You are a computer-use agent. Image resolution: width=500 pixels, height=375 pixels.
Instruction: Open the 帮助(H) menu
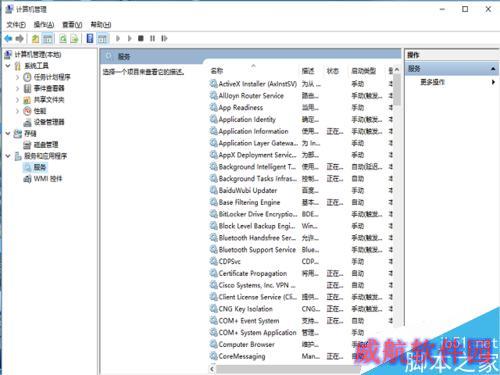pos(101,25)
